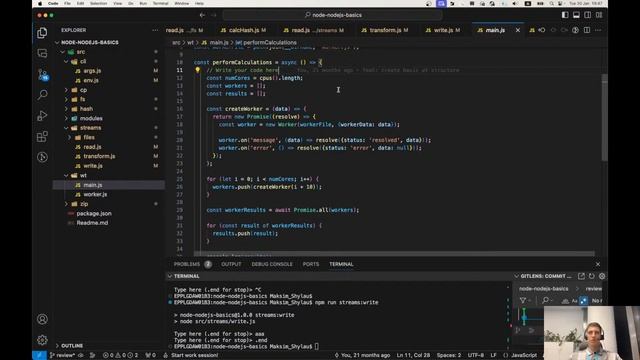Viewport: 640px width, 360px height.
Task: Open Run and Debug view
Action: point(42,116)
